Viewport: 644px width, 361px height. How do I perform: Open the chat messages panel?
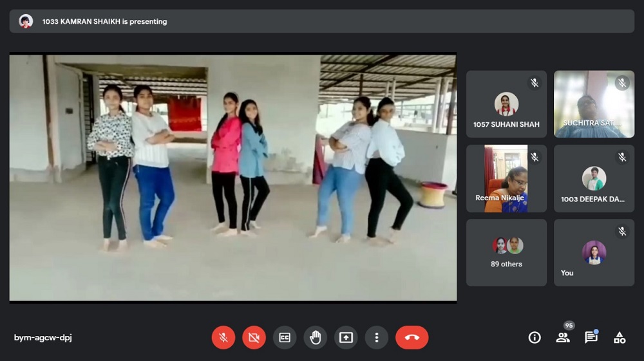pyautogui.click(x=591, y=337)
